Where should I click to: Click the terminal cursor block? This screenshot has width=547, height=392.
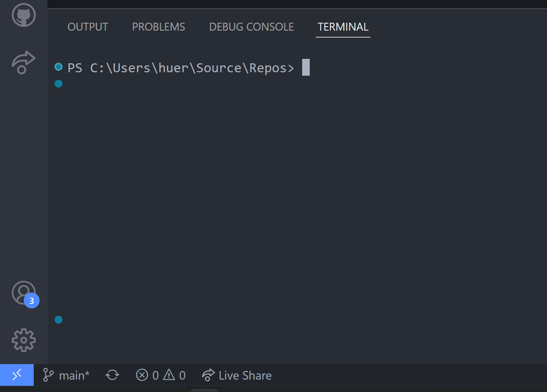(x=305, y=67)
